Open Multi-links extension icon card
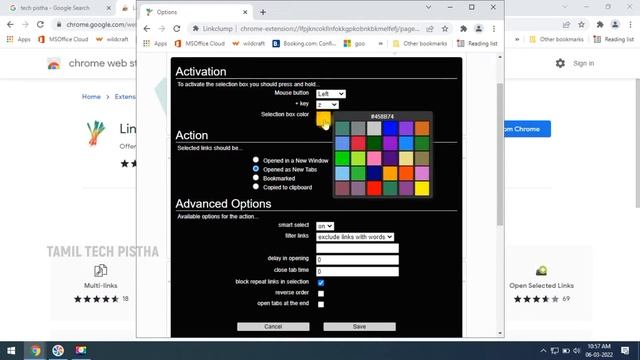This screenshot has width=640, height=360. point(100,270)
